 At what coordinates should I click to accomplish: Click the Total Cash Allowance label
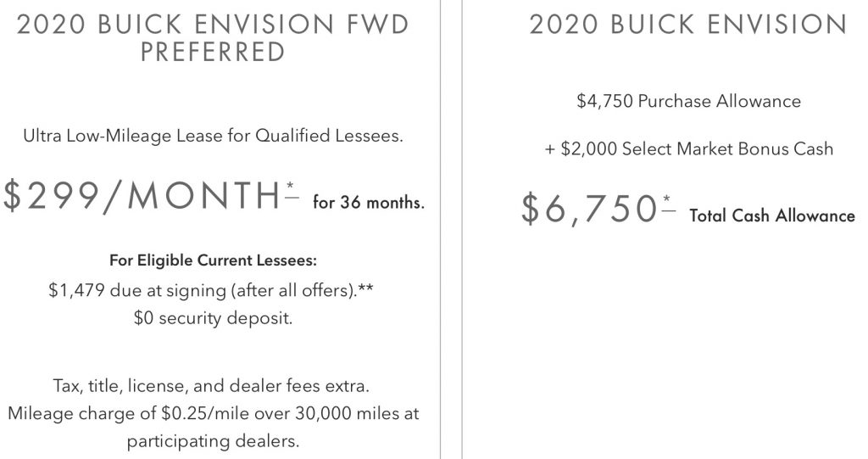(x=772, y=216)
